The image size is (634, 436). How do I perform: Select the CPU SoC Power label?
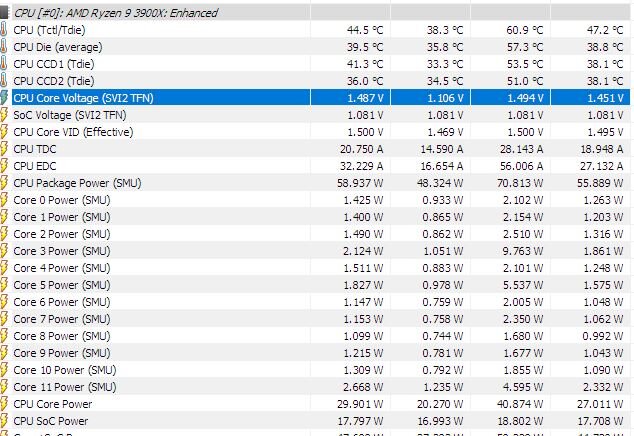51,421
